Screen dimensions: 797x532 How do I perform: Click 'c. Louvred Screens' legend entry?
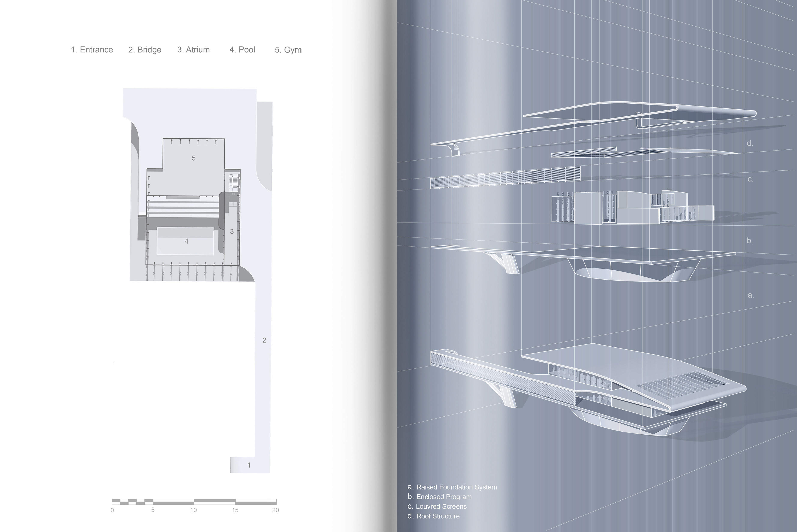(437, 507)
